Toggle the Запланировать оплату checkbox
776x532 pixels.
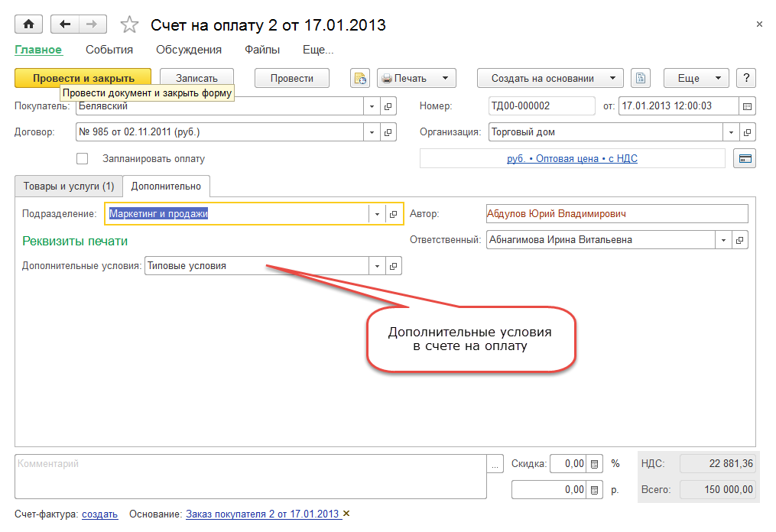(82, 158)
